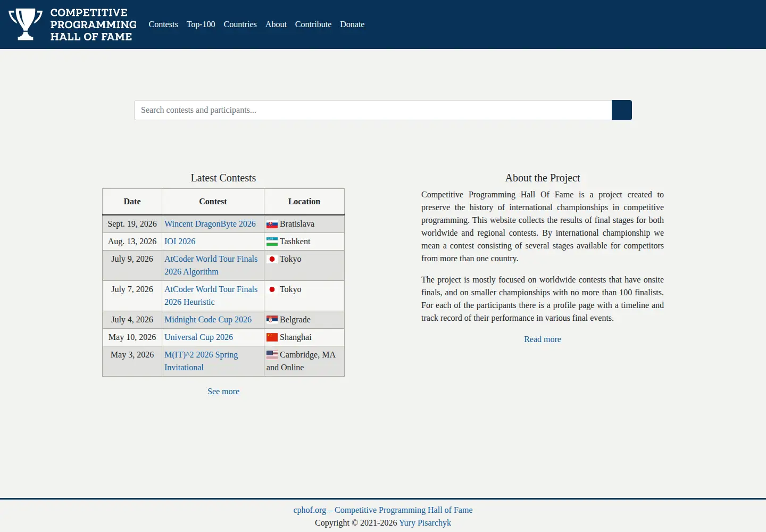Open AtCoder World Tour Finals 2026 Algorithm
Image resolution: width=766 pixels, height=532 pixels.
[x=211, y=265]
